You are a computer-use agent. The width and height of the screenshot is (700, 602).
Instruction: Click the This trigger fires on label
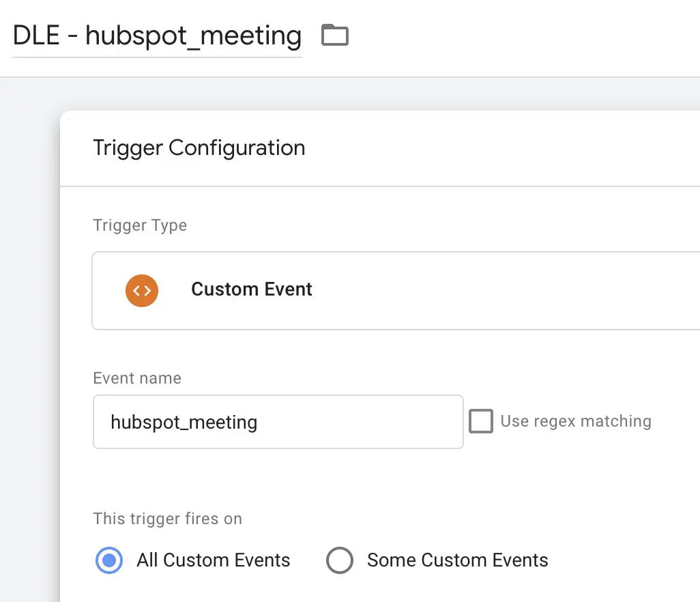click(167, 519)
